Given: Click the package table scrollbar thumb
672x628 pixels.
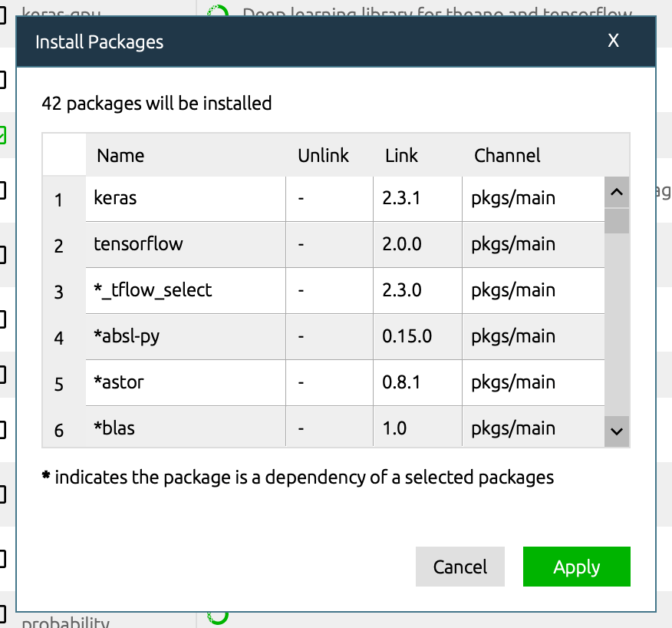Looking at the screenshot, I should click(616, 221).
